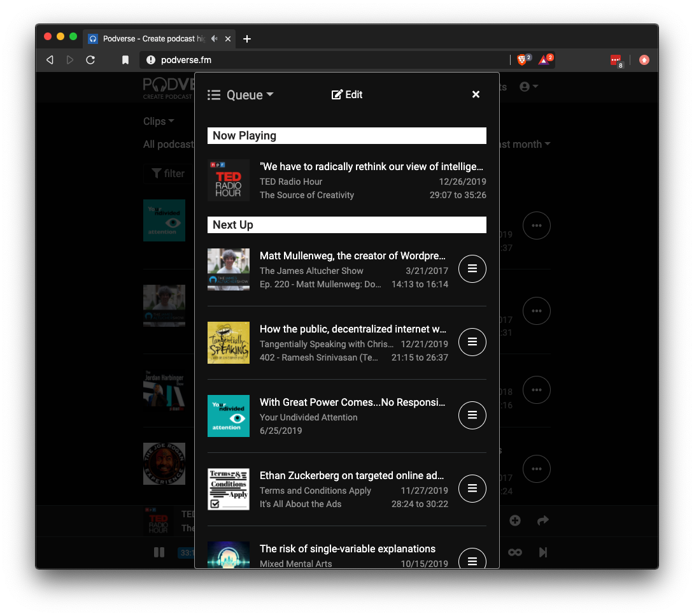The height and width of the screenshot is (616, 694).
Task: Mute the tab audio indicator
Action: (x=213, y=39)
